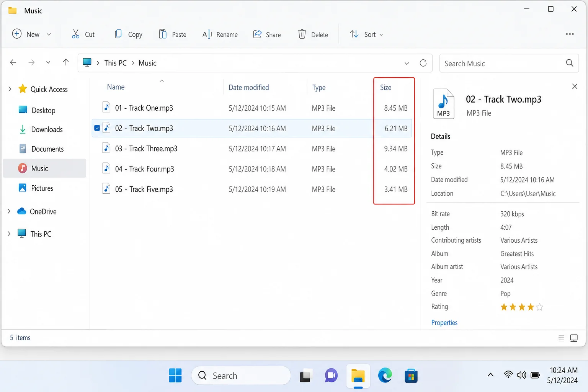This screenshot has width=588, height=392.
Task: Click This PC in address breadcrumb
Action: [x=115, y=63]
